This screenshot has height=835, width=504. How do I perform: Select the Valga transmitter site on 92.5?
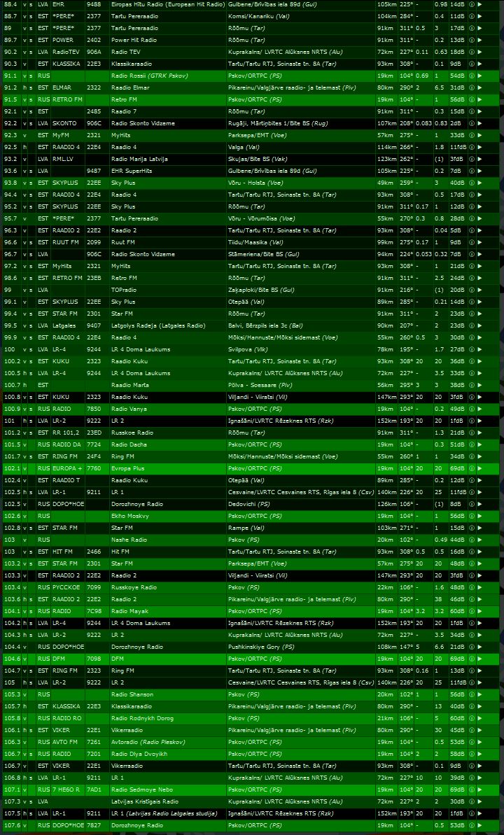(244, 147)
